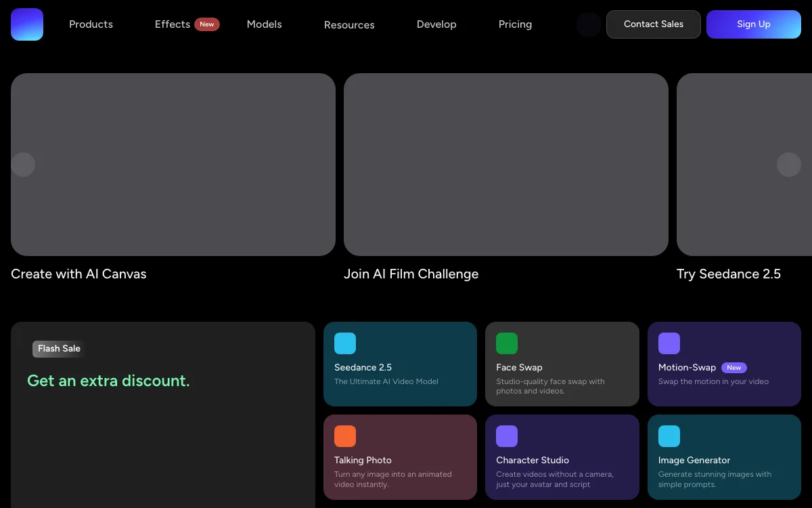
Task: Open the Resources menu
Action: coord(349,25)
